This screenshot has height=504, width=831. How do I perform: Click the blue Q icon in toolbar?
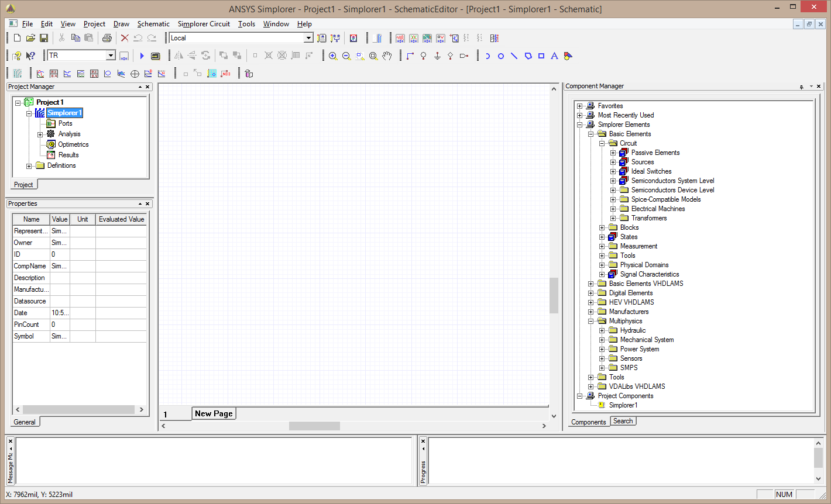353,38
